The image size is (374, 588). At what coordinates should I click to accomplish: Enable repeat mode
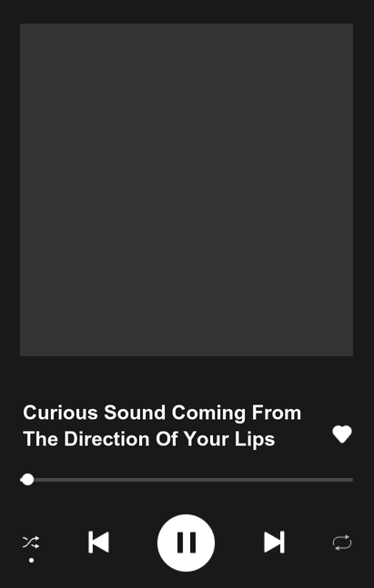tap(342, 543)
